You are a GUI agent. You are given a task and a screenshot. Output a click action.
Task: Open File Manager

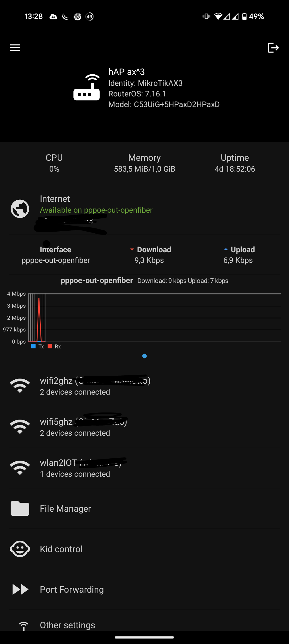[x=65, y=508]
